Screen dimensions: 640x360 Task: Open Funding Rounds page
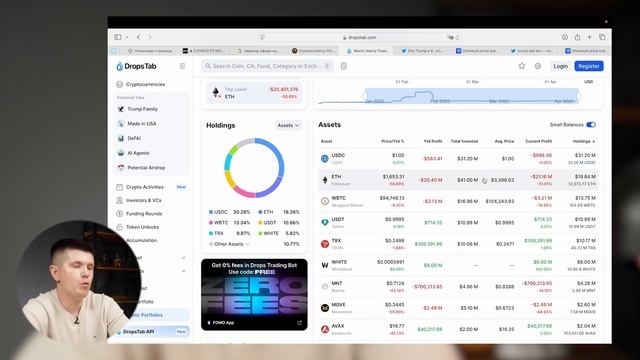(x=144, y=214)
